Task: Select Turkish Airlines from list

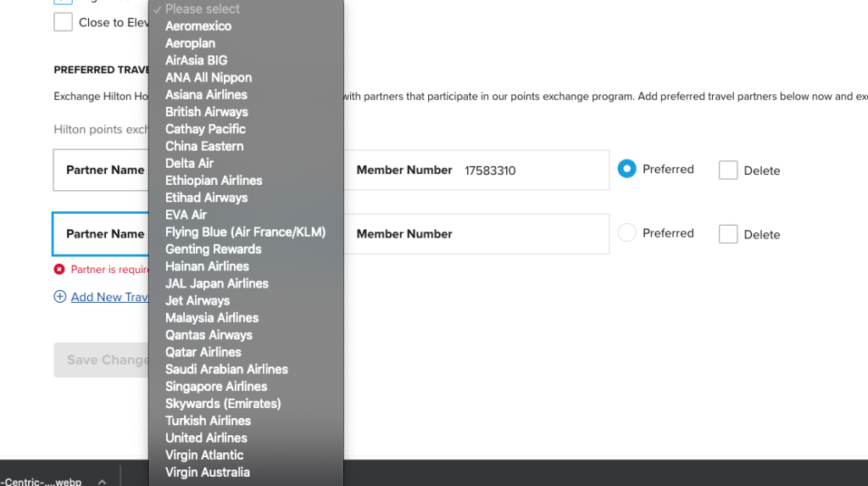Action: 247,422
